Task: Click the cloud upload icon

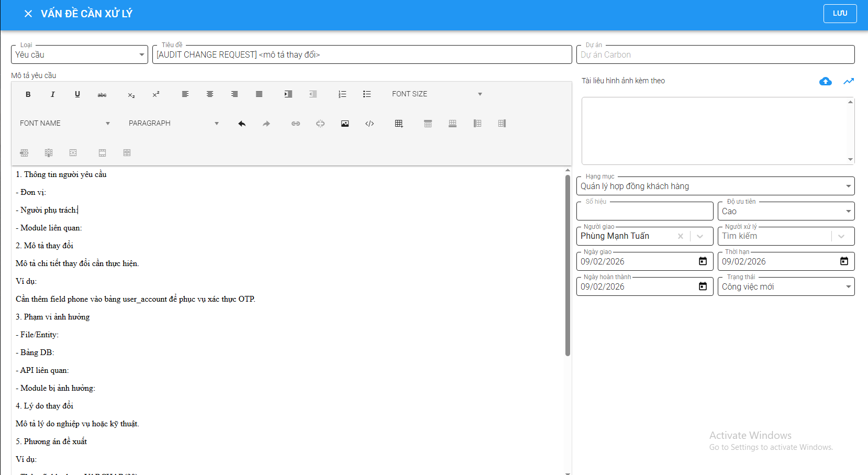Action: pyautogui.click(x=825, y=81)
